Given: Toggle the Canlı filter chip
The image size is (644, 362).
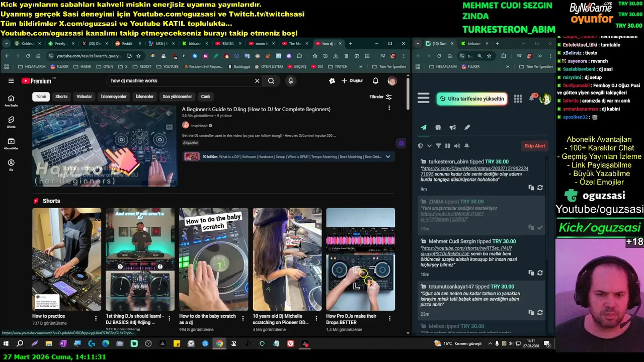Looking at the screenshot, I should pyautogui.click(x=206, y=97).
